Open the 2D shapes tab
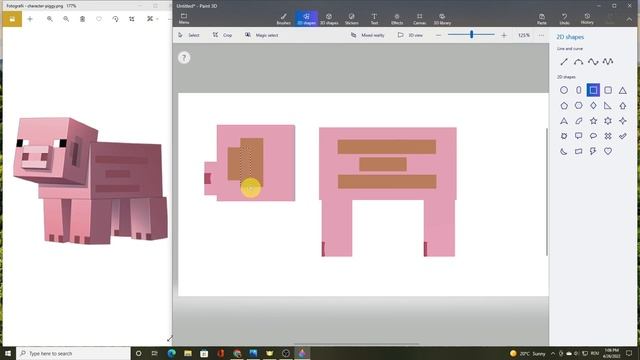The width and height of the screenshot is (640, 360). [307, 19]
